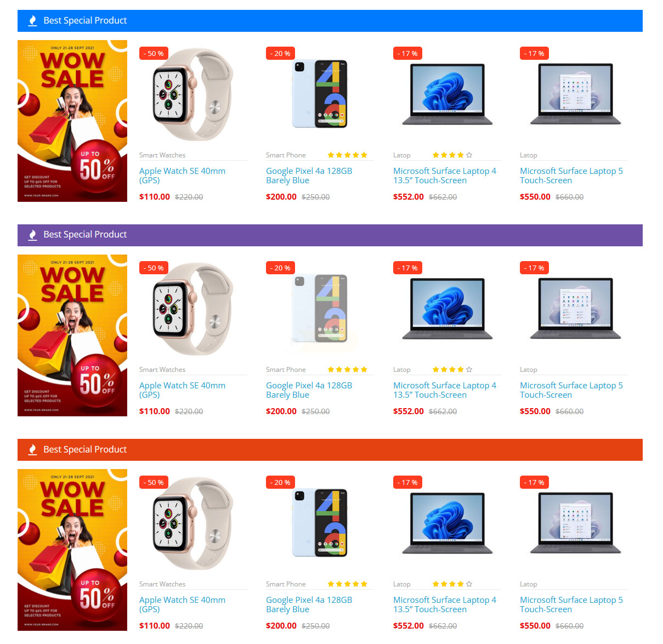Click -50 % badge in blue section
This screenshot has width=663, height=644.
tap(154, 53)
